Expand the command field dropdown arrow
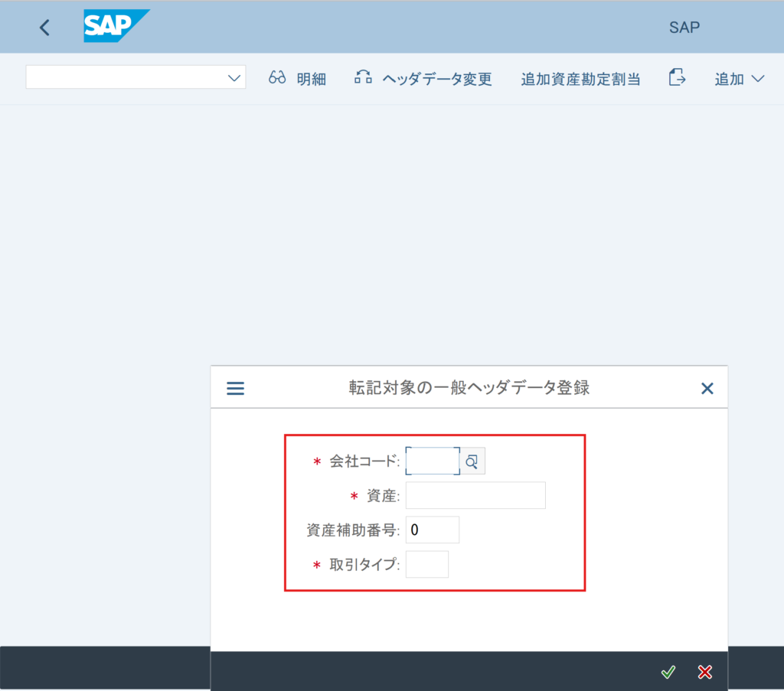The width and height of the screenshot is (784, 691). pyautogui.click(x=234, y=78)
